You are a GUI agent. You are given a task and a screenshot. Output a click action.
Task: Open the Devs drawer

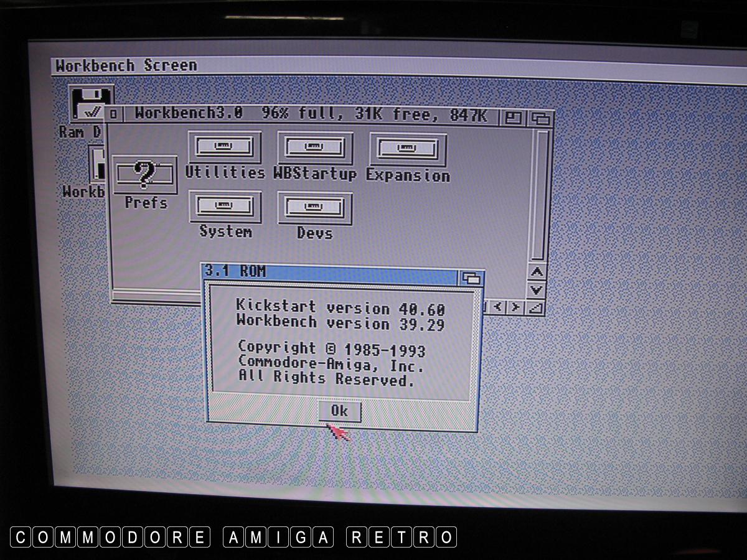click(314, 208)
